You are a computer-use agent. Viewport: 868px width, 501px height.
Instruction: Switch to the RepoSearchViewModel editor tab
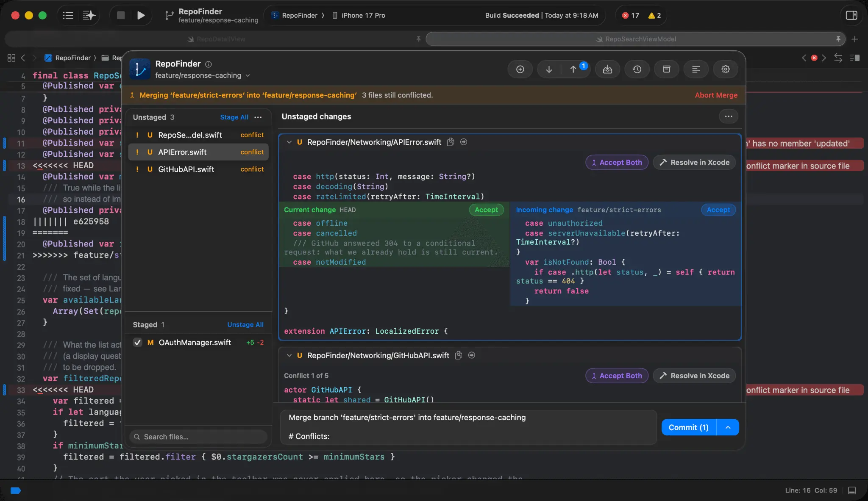click(636, 39)
